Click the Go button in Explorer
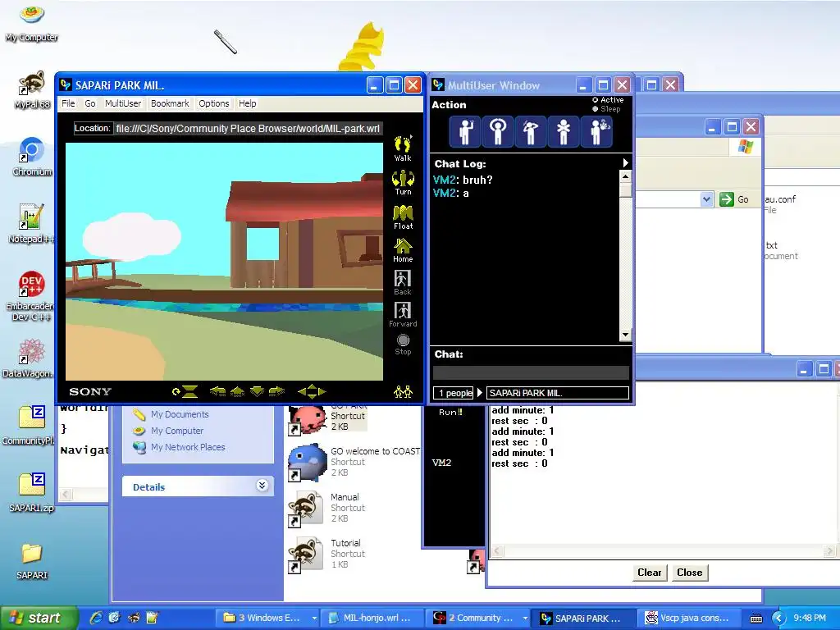The image size is (840, 630). tap(735, 199)
